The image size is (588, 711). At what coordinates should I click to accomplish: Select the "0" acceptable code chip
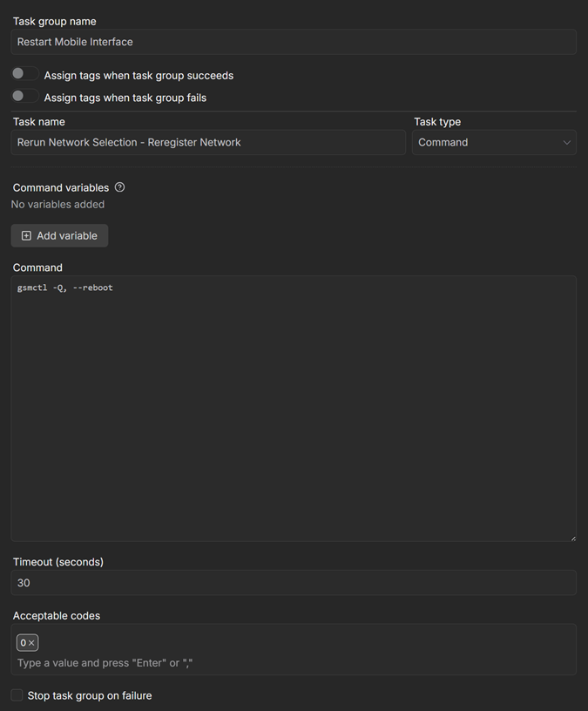click(23, 643)
